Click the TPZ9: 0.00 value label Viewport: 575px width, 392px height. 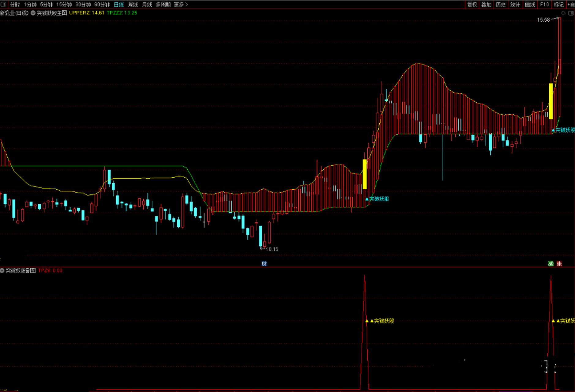[50, 270]
